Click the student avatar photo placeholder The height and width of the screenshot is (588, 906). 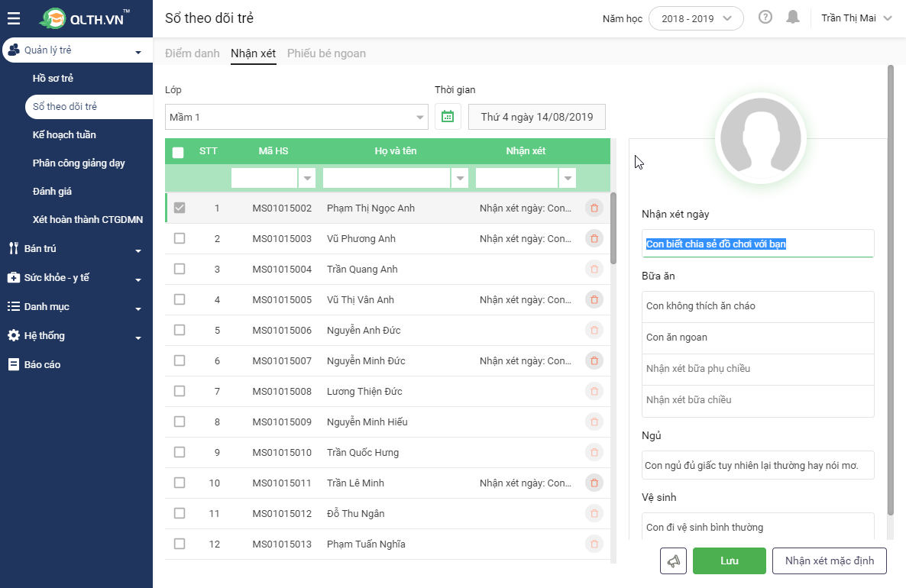[x=760, y=140]
